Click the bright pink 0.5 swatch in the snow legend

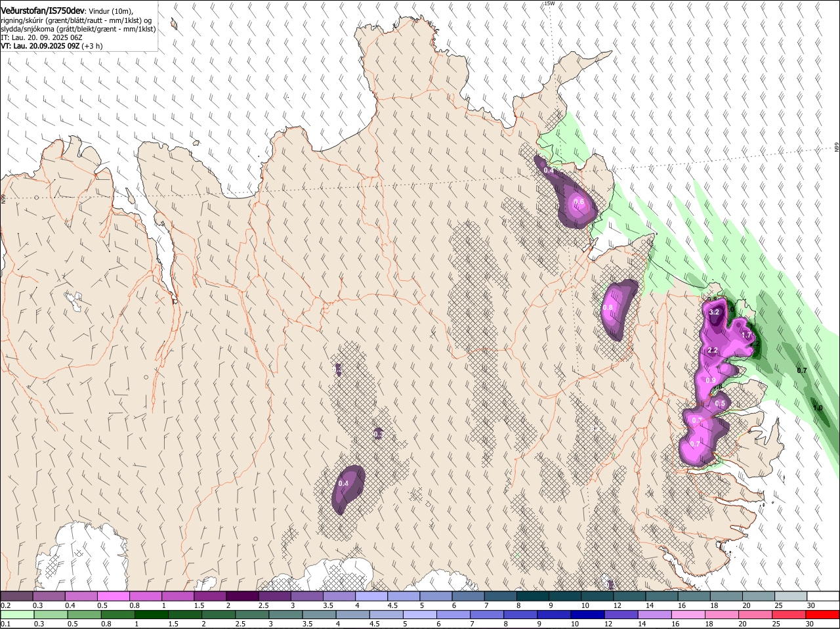tap(113, 596)
